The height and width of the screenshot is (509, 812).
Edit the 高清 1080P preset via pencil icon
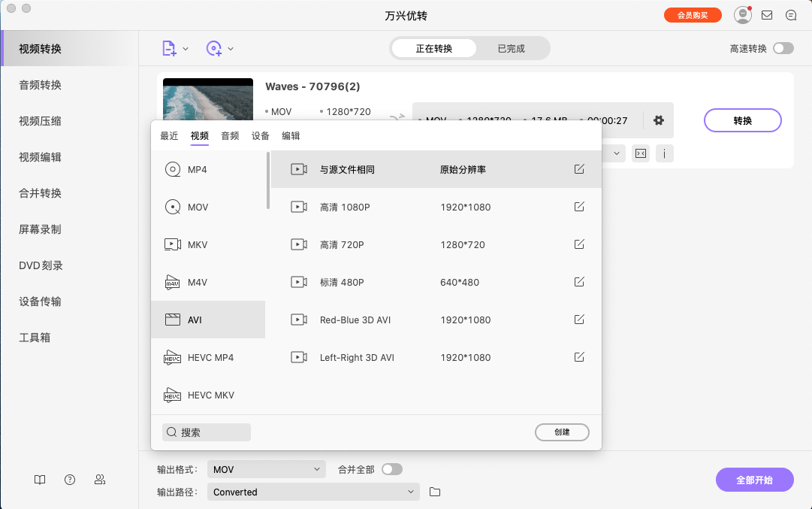click(x=578, y=206)
